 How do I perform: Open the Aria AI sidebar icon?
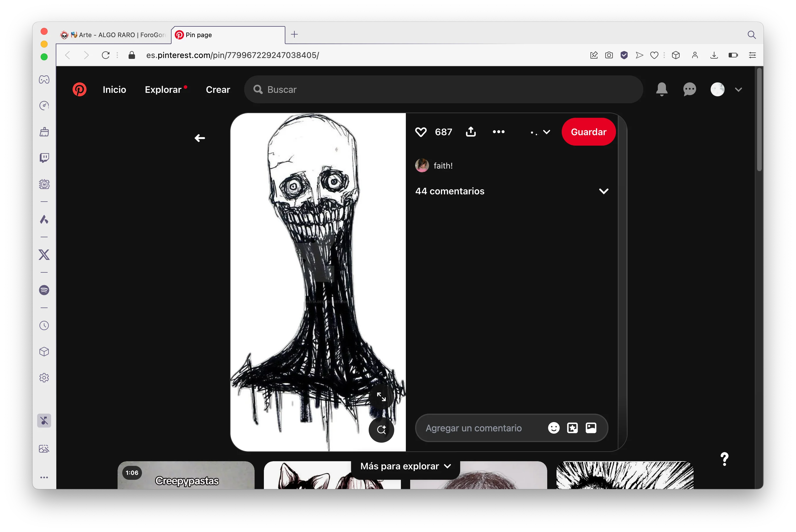(x=44, y=220)
